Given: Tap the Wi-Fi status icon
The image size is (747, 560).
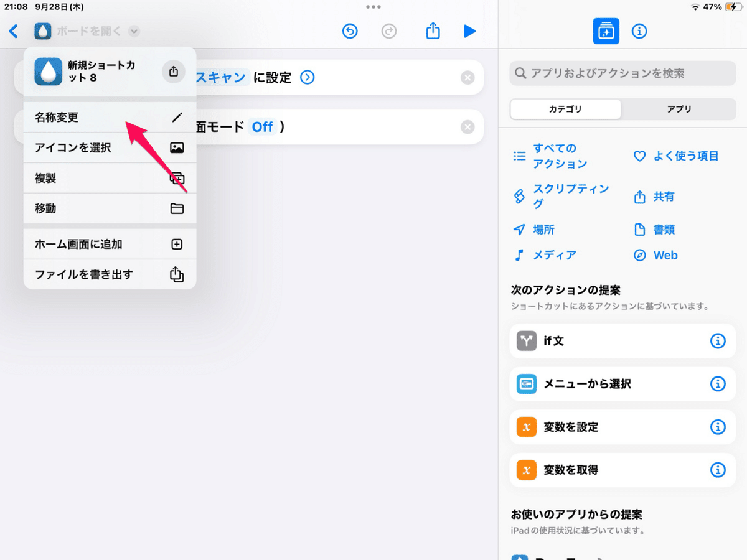Looking at the screenshot, I should [x=695, y=7].
